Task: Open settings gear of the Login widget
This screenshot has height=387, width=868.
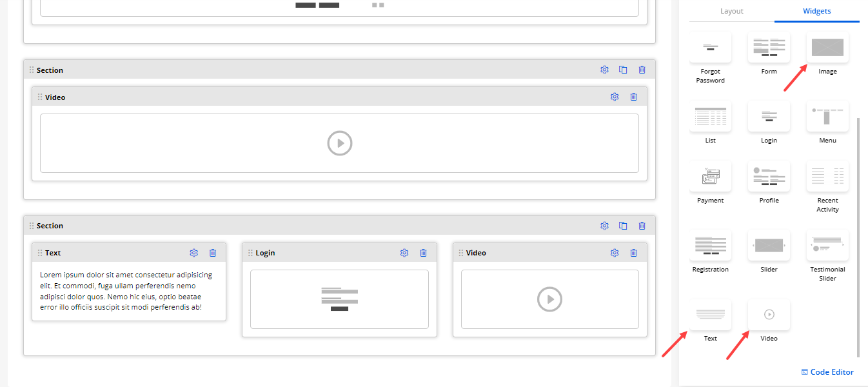Action: [404, 253]
